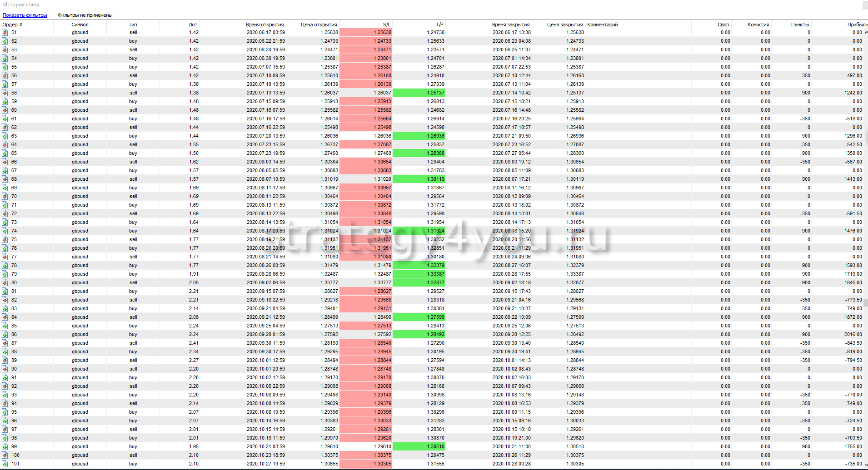Sort by the Прибыль column header

[857, 25]
